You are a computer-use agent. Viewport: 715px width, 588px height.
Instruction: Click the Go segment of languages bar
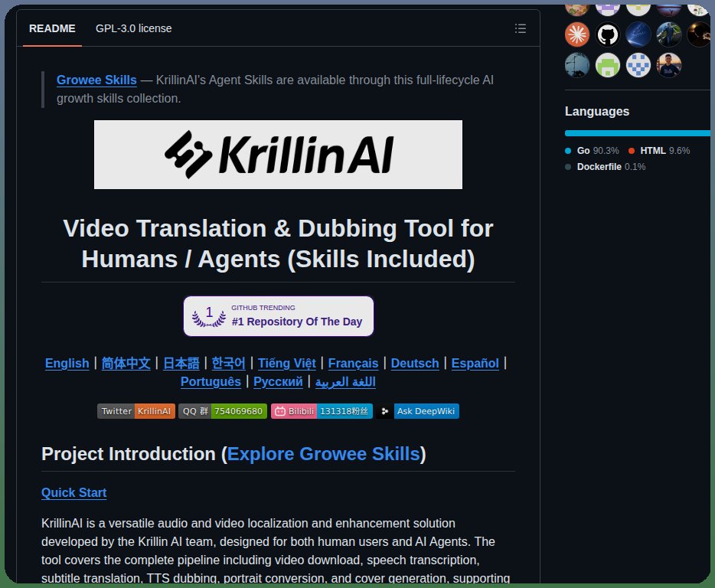[636, 133]
